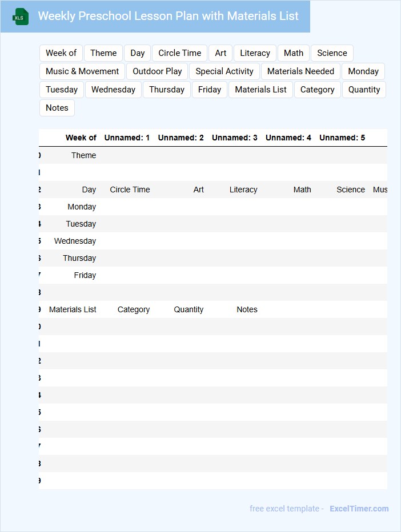Select the 'Circle Time' tag chip
The width and height of the screenshot is (401, 532).
(x=179, y=53)
